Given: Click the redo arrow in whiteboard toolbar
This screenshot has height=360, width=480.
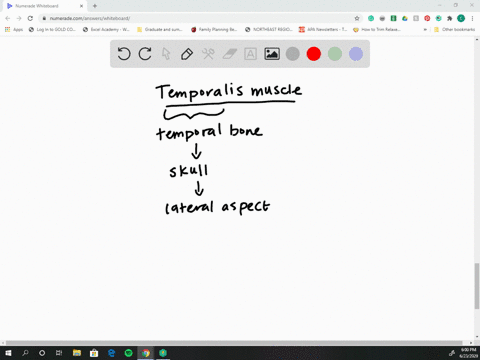Looking at the screenshot, I should 145,54.
